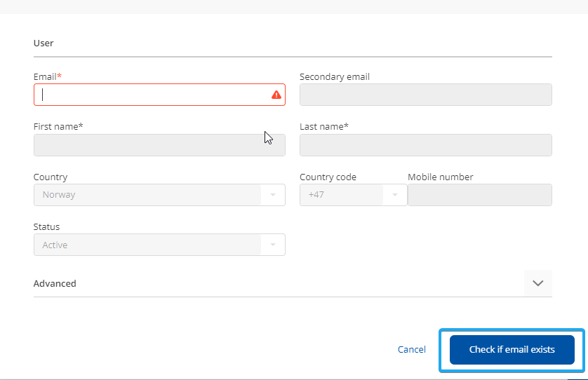
Task: Click the Status dropdown arrow icon
Action: pyautogui.click(x=273, y=245)
